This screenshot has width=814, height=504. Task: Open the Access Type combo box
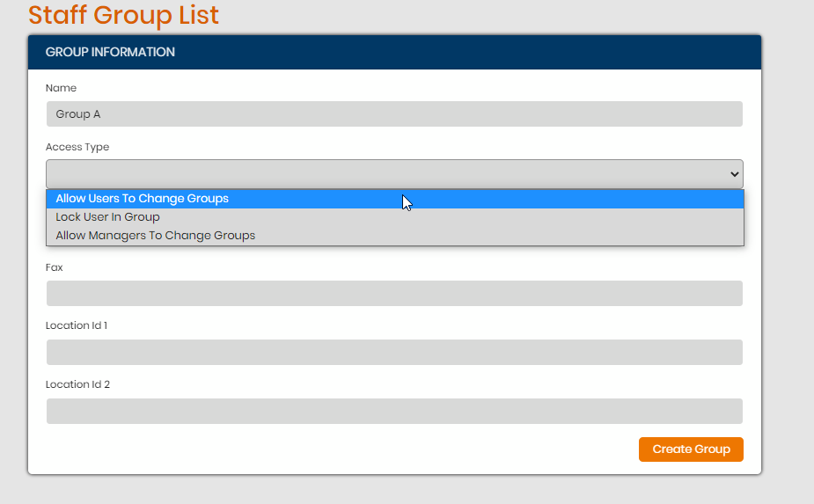394,174
